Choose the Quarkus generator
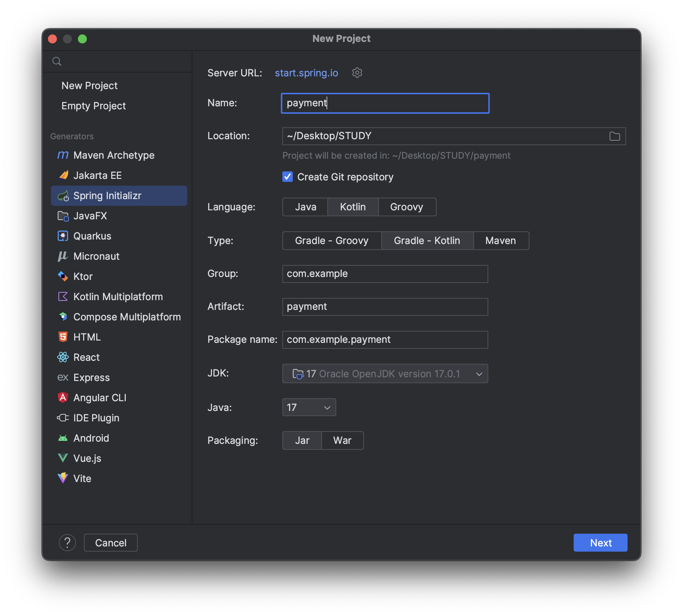 pos(92,236)
